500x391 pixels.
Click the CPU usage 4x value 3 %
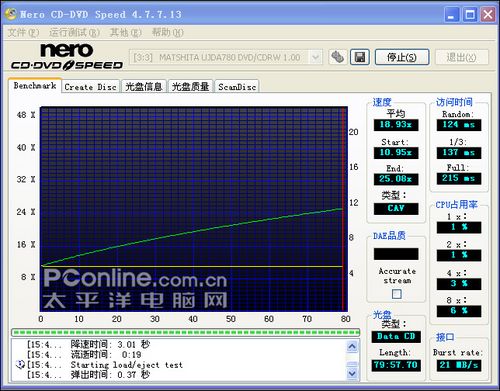[459, 284]
